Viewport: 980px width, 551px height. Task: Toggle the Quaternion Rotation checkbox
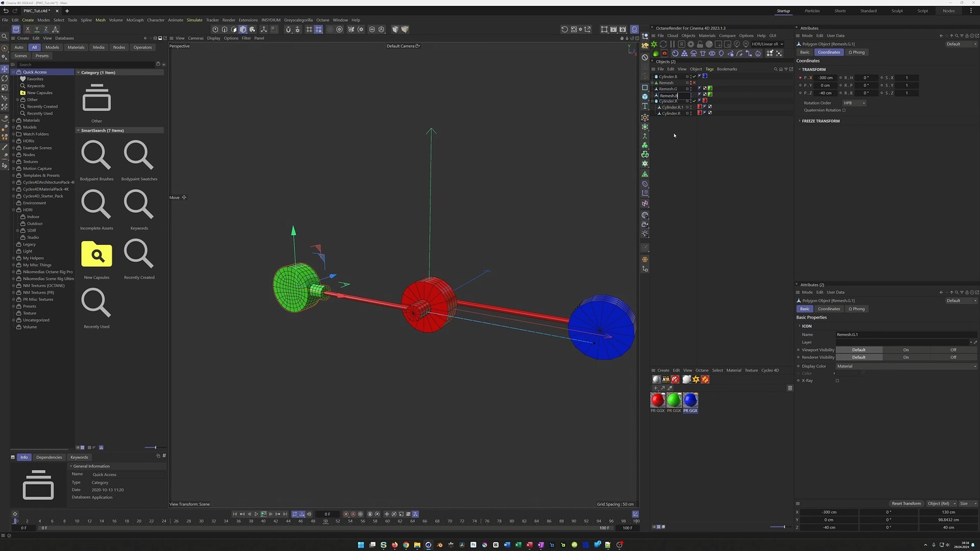click(x=844, y=110)
